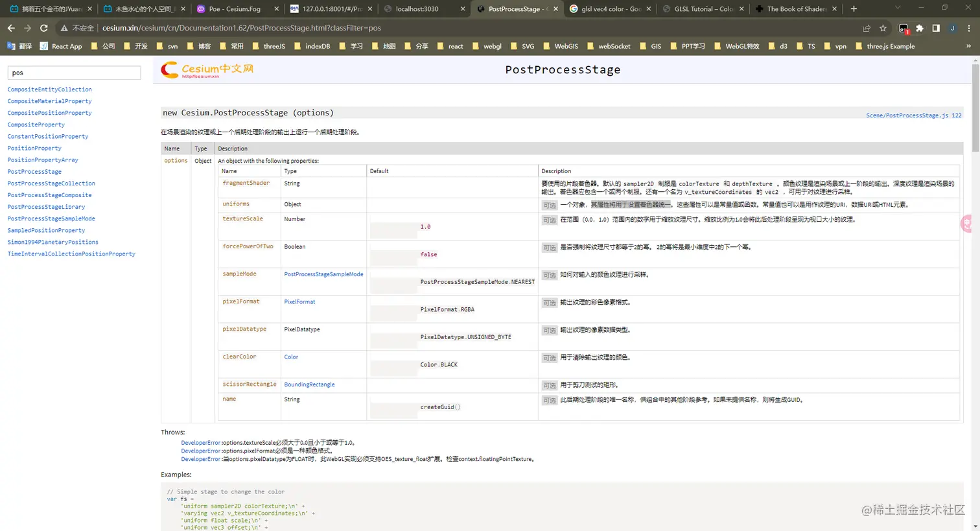The height and width of the screenshot is (531, 980).
Task: Close the Poe - Cesium.Fog tab
Action: tap(277, 9)
